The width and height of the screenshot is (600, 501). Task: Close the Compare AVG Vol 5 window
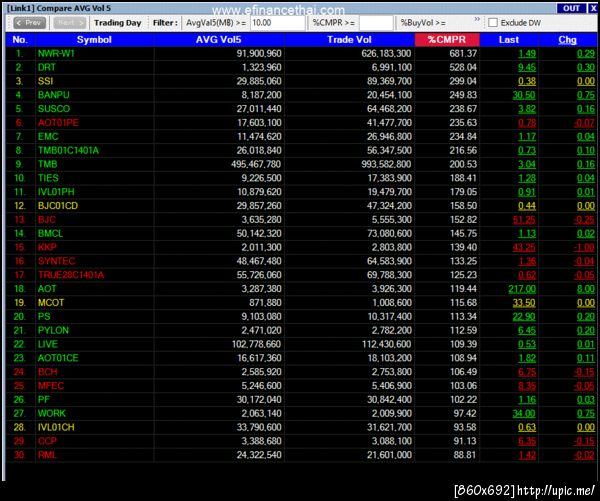(x=593, y=8)
